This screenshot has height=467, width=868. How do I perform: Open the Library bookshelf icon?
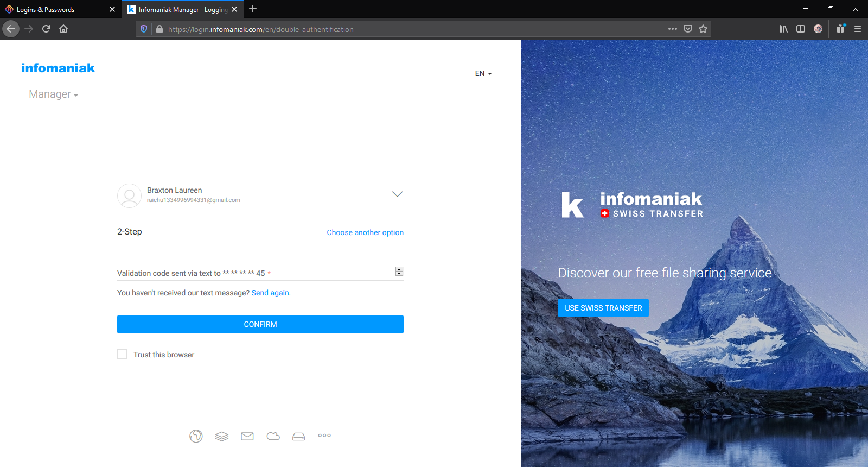[783, 29]
